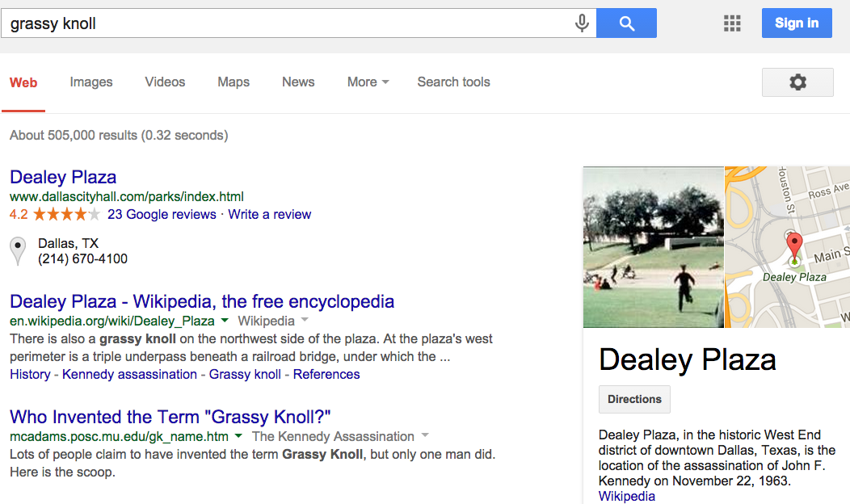
Task: Click the microphone voice search icon
Action: (x=582, y=23)
